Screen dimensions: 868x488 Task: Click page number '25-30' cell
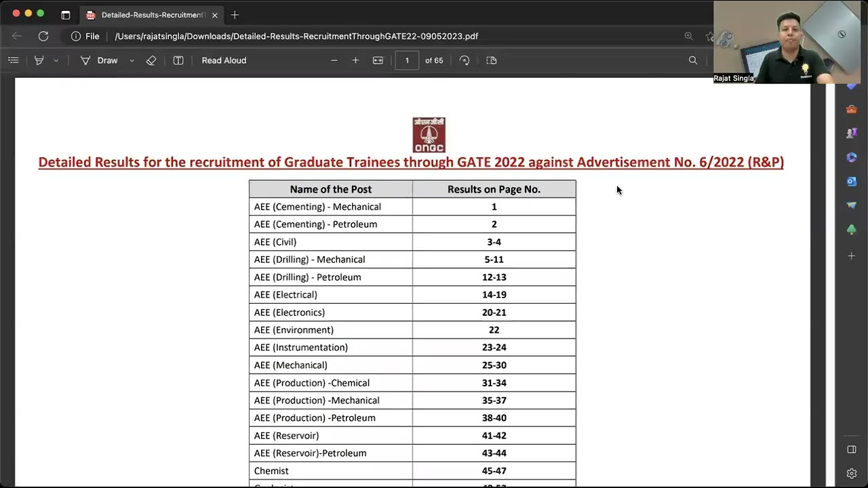pos(494,365)
